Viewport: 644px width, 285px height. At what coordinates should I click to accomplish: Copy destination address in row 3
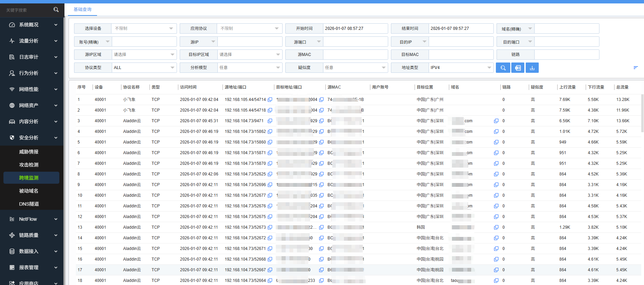321,121
